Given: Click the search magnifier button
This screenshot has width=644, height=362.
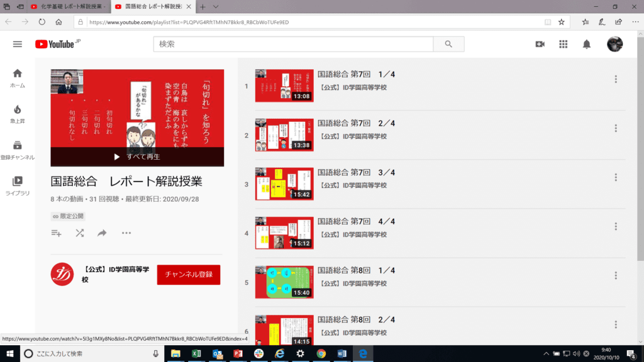Looking at the screenshot, I should (448, 44).
